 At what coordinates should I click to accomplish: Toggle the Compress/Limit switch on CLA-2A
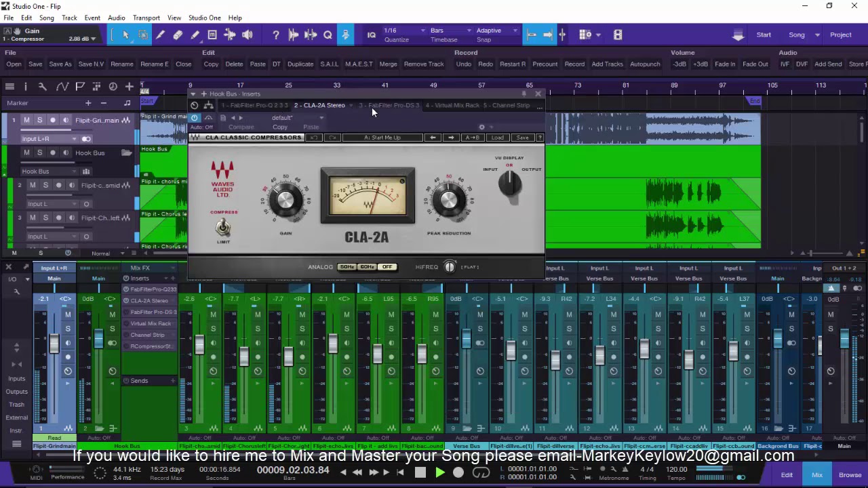coord(222,227)
